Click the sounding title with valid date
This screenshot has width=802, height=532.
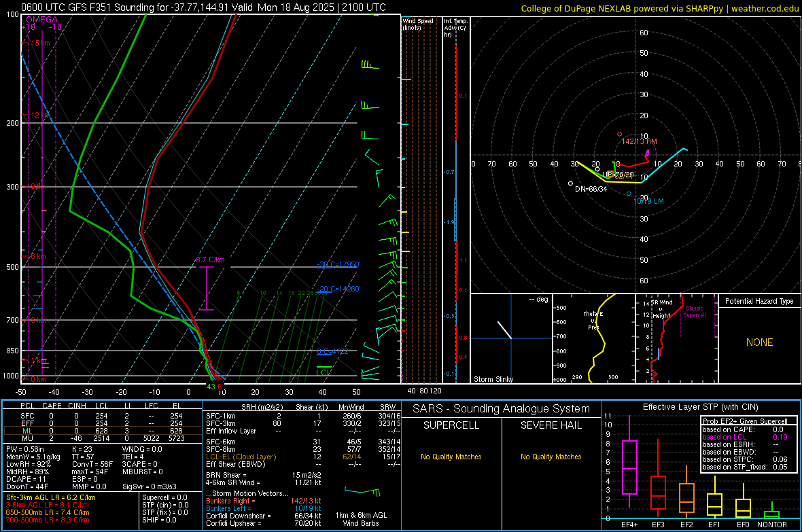(204, 7)
